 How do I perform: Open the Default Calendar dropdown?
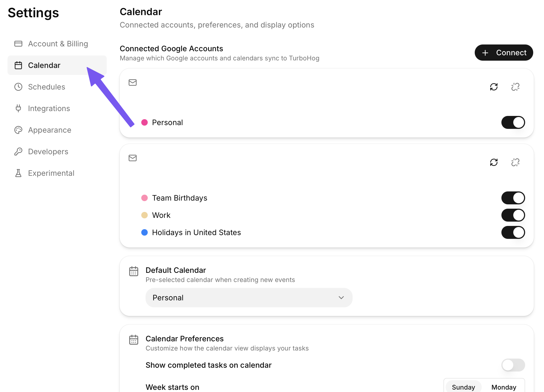click(x=249, y=298)
